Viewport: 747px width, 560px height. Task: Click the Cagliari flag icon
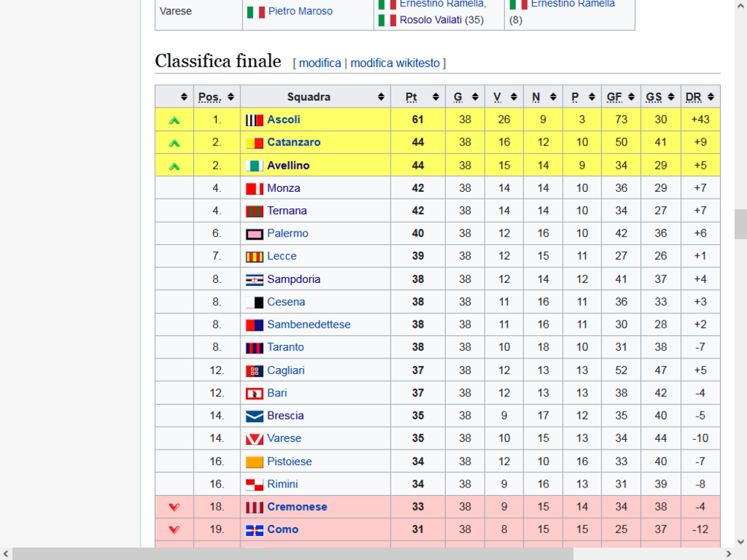click(x=255, y=370)
